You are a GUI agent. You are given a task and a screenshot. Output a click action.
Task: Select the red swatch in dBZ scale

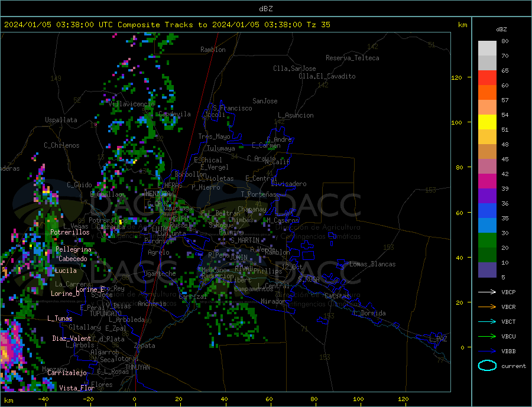click(x=487, y=77)
